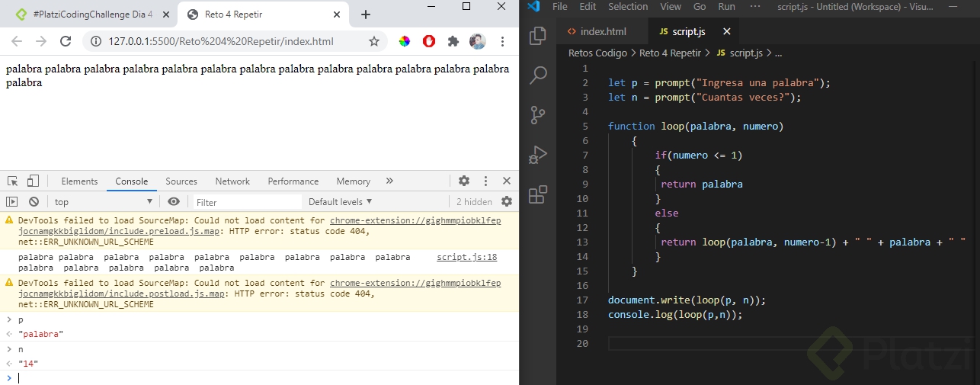Image resolution: width=980 pixels, height=385 pixels.
Task: Open the VS Code Run menu
Action: click(727, 7)
